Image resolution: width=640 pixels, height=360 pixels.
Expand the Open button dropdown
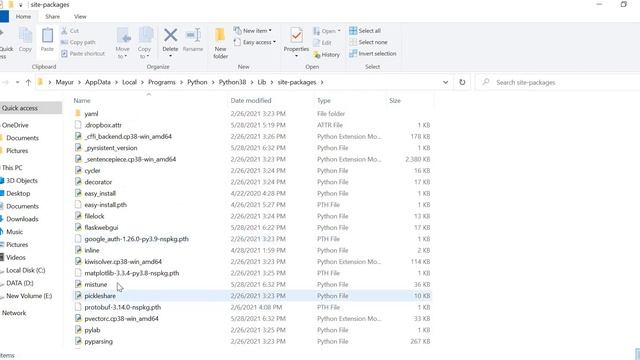pyautogui.click(x=339, y=31)
